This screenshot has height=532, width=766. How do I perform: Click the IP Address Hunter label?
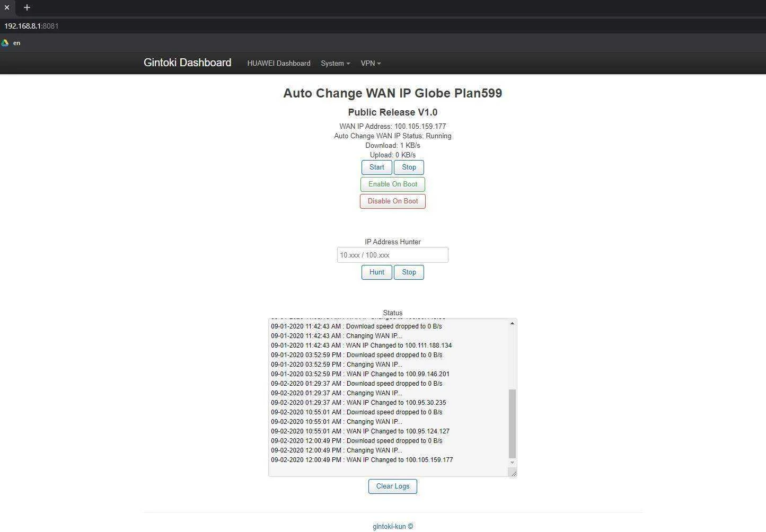(x=393, y=242)
